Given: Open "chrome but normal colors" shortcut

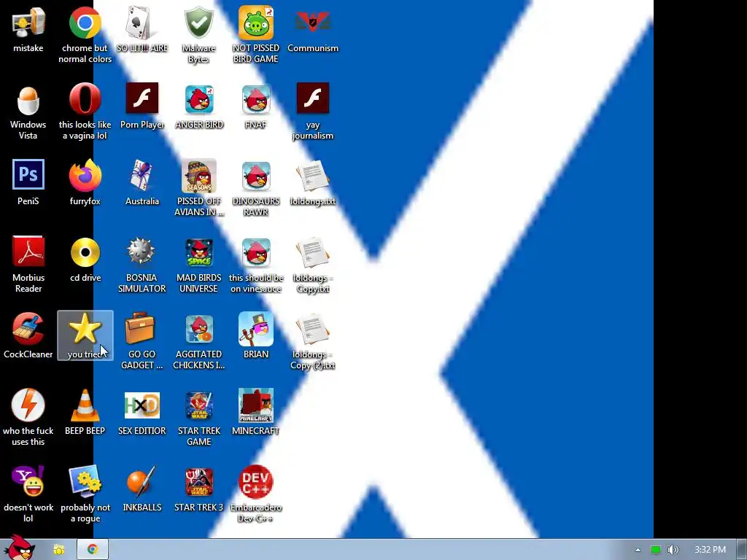Looking at the screenshot, I should [85, 23].
